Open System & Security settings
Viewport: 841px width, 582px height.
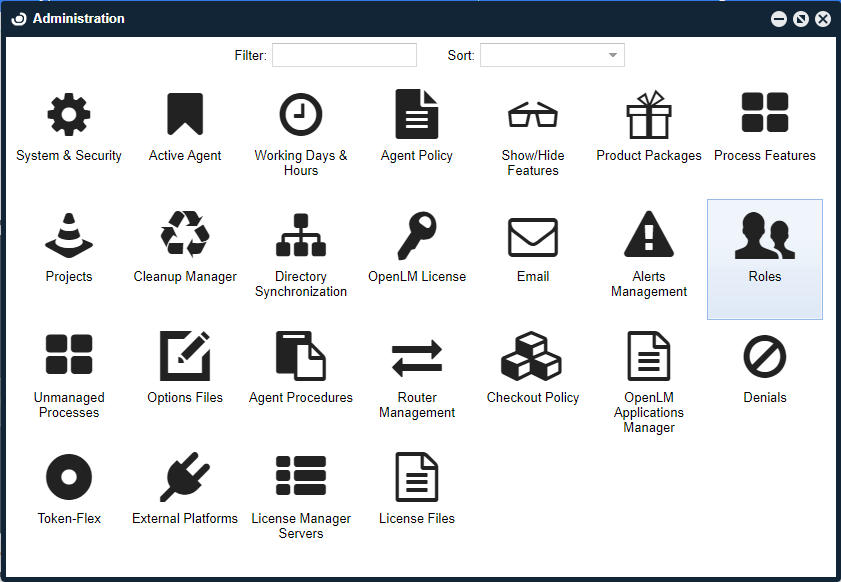point(69,115)
